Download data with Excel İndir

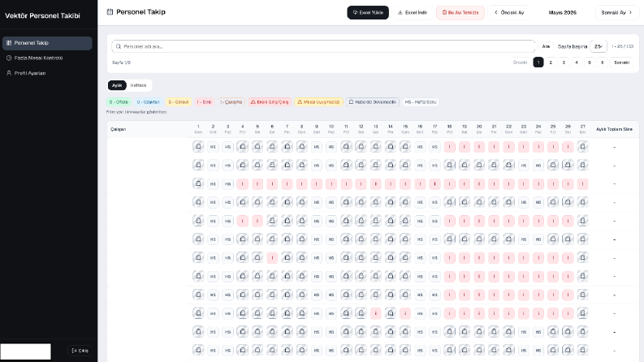pos(413,13)
